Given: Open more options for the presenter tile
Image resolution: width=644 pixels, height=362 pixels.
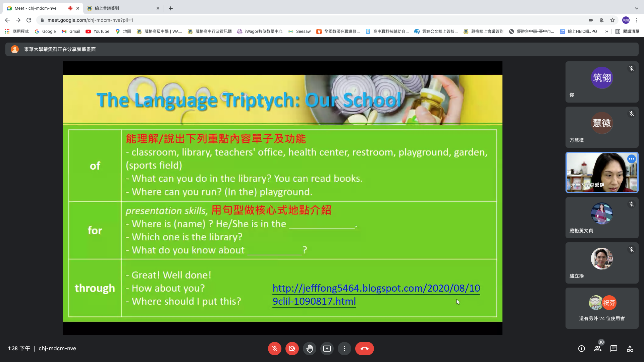Looking at the screenshot, I should (631, 159).
